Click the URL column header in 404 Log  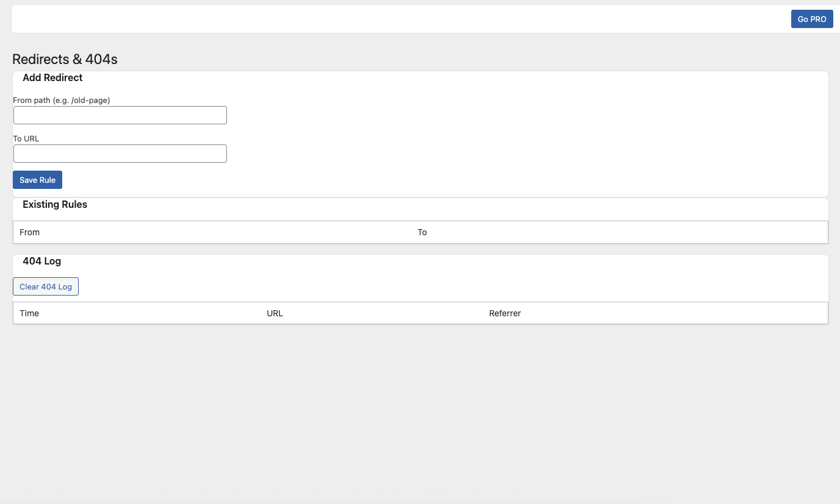coord(275,313)
